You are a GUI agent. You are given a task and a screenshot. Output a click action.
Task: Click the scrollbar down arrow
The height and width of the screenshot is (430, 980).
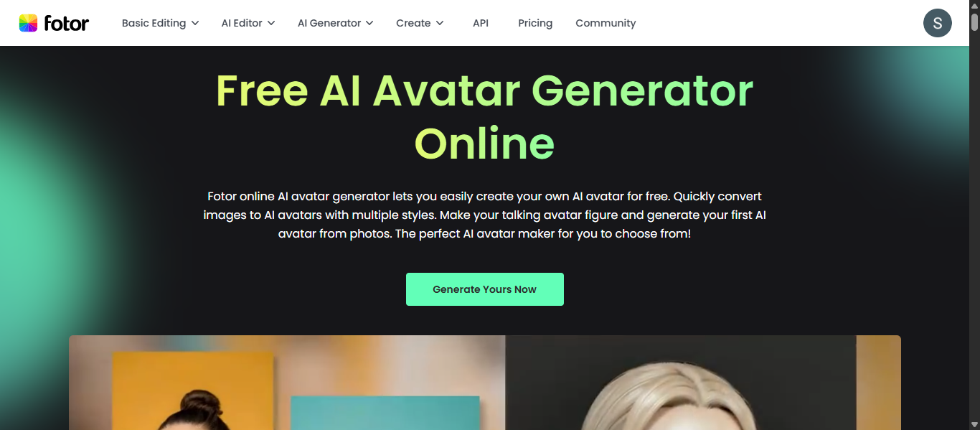point(974,424)
